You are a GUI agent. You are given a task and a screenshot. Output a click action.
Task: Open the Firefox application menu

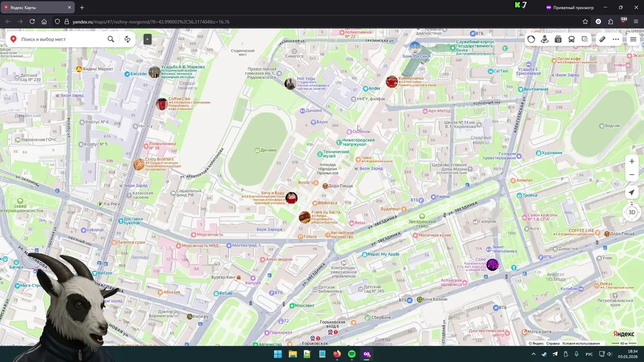(635, 22)
